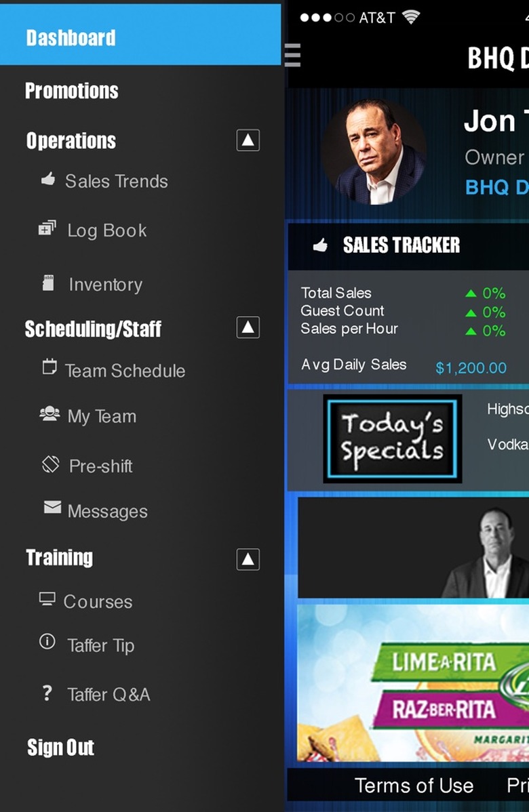The image size is (529, 812).
Task: Click the Courses monitor icon
Action: click(47, 599)
